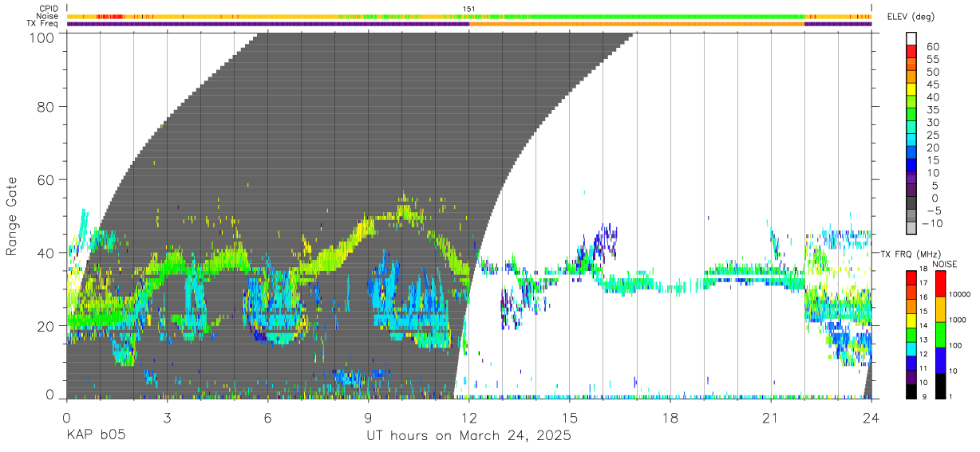Click the TX FRQ (MHz) legend title
Viewport: 980px width, 452px height.
(x=911, y=254)
